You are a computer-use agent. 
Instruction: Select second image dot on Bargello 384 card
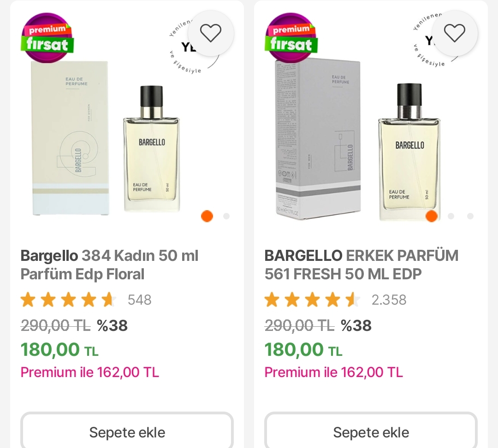226,216
